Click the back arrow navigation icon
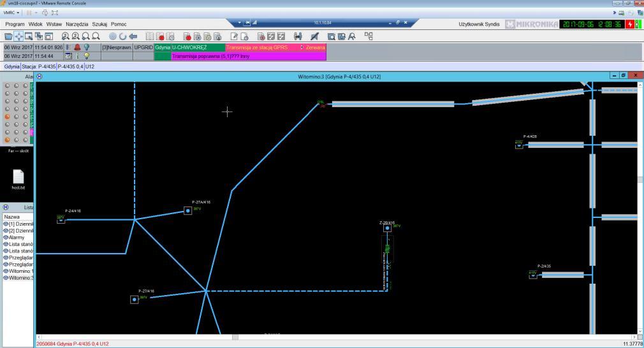The height and width of the screenshot is (348, 644). pyautogui.click(x=133, y=36)
